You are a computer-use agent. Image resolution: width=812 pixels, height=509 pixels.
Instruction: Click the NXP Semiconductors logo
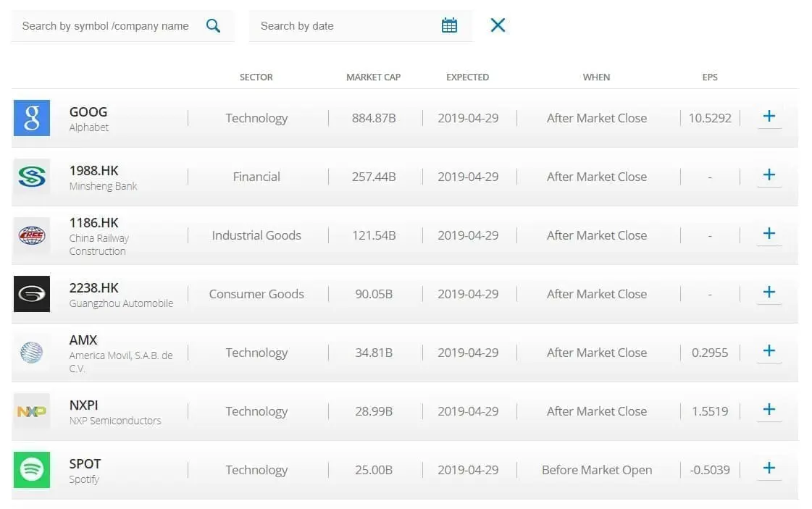pos(32,411)
